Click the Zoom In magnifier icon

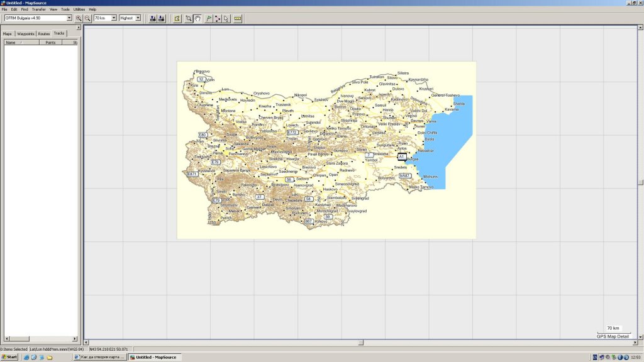click(x=79, y=18)
